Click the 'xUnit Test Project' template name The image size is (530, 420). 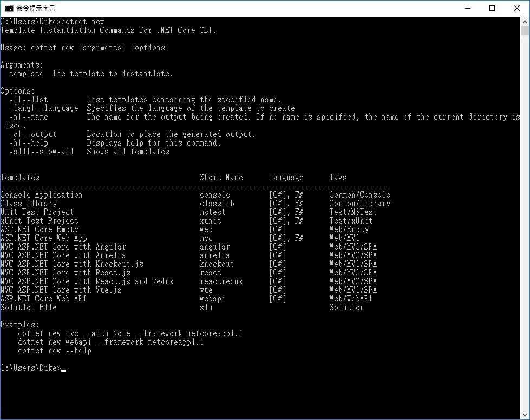tap(39, 221)
